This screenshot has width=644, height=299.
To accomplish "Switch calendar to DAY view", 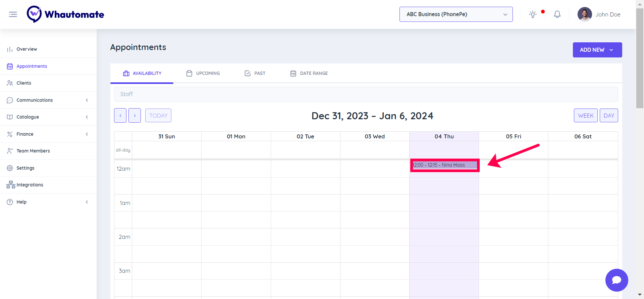I will (608, 116).
